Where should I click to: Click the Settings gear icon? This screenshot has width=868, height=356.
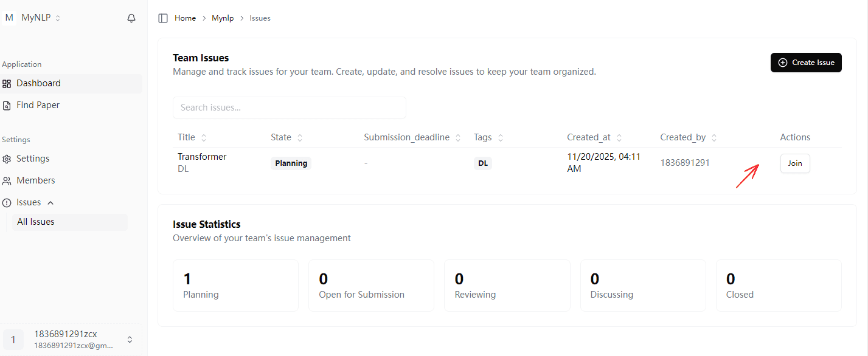[x=7, y=159]
